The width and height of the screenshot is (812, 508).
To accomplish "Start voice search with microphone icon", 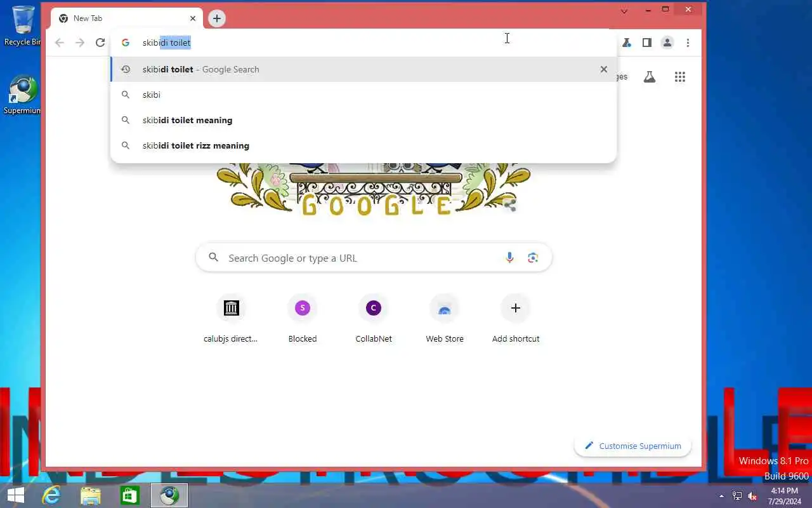I will point(509,258).
